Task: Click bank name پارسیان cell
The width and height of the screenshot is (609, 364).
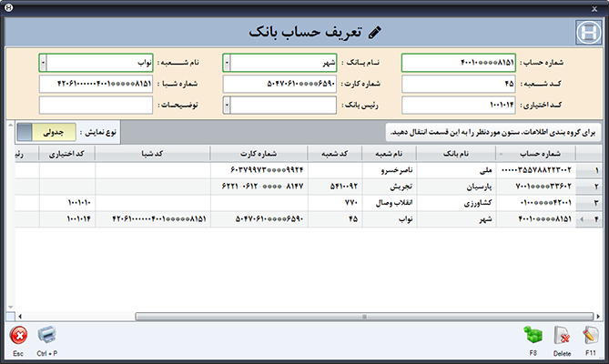Action: (x=456, y=187)
